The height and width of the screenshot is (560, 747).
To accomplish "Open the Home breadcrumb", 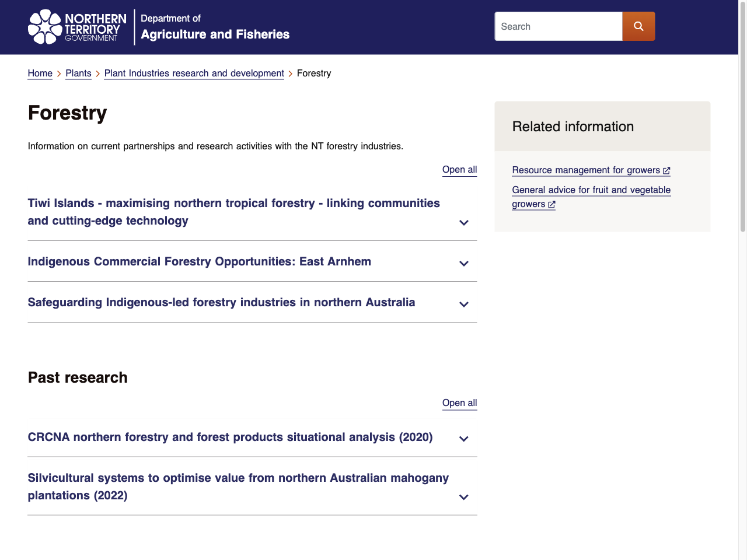I will (40, 73).
